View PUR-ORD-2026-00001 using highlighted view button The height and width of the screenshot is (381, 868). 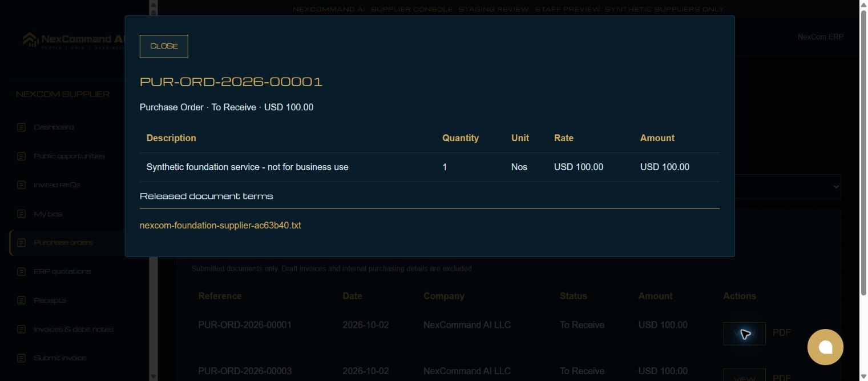pyautogui.click(x=744, y=334)
